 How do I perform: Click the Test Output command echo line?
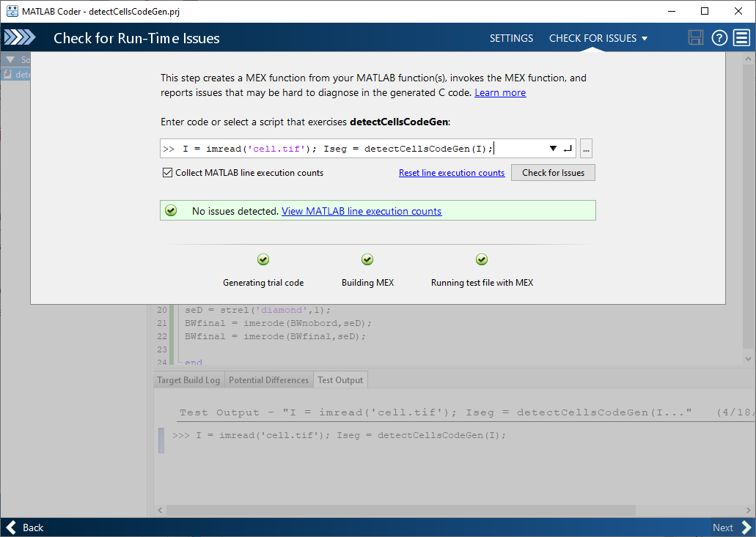click(339, 435)
